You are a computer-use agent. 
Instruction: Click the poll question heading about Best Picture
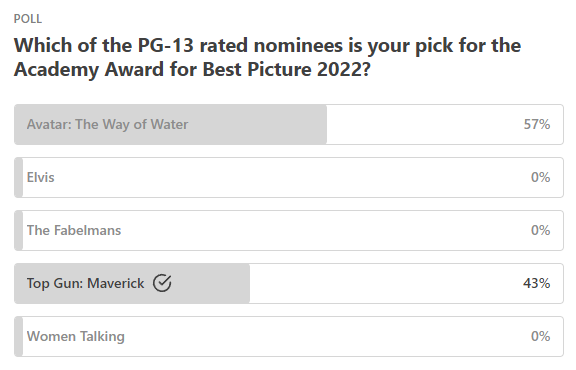[267, 57]
